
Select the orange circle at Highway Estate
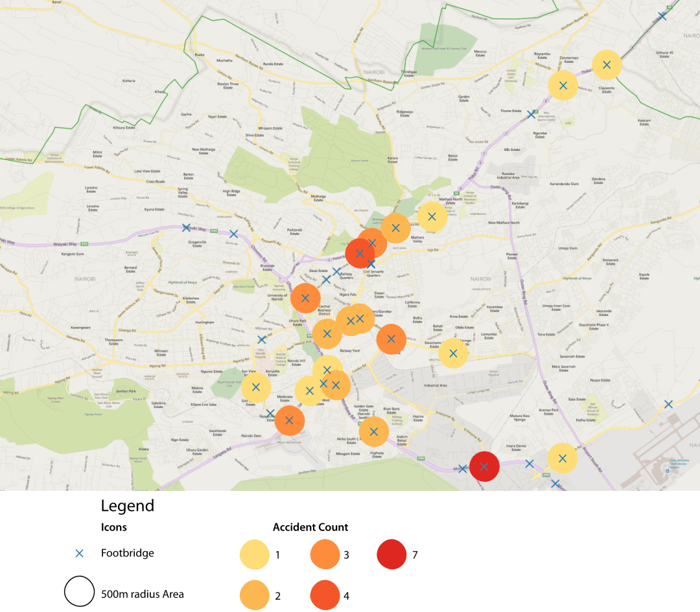coord(373,431)
